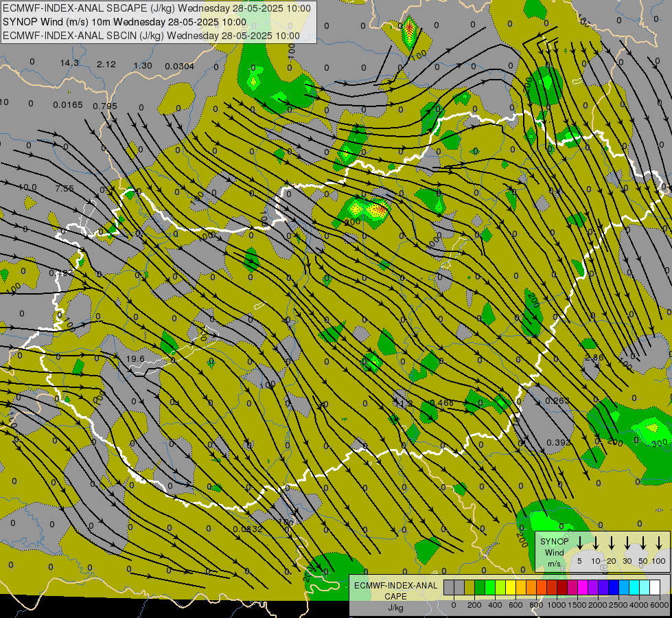Image resolution: width=672 pixels, height=618 pixels.
Task: Pick the pure yellow swatch in the CAPE legend
Action: [x=511, y=587]
